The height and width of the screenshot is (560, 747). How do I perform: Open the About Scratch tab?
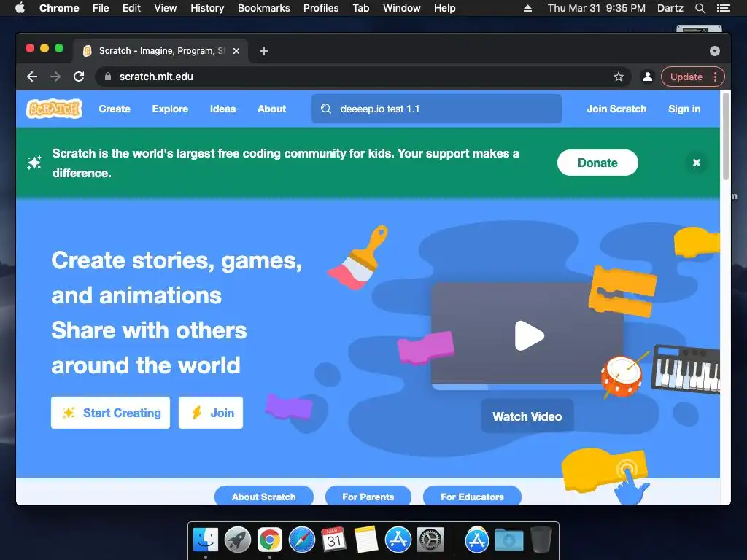[x=264, y=496]
